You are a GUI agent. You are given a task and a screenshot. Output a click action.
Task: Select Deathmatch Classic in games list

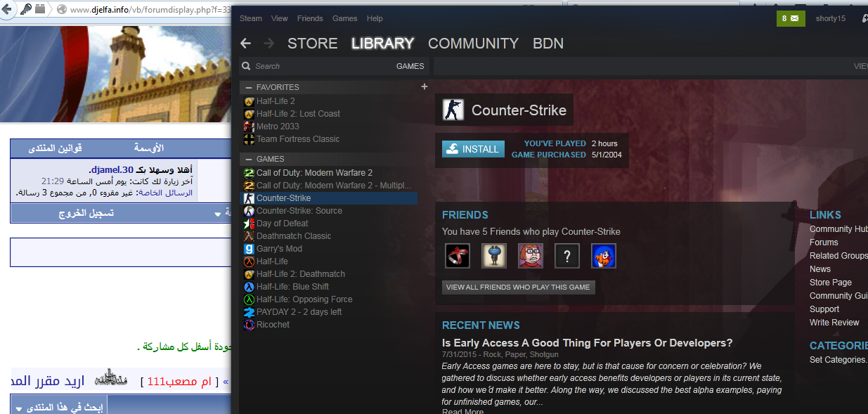(x=294, y=236)
